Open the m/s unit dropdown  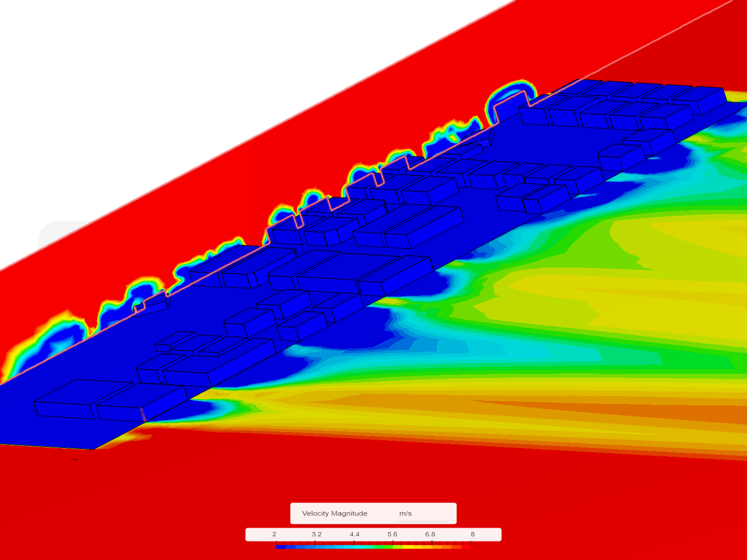[x=423, y=513]
